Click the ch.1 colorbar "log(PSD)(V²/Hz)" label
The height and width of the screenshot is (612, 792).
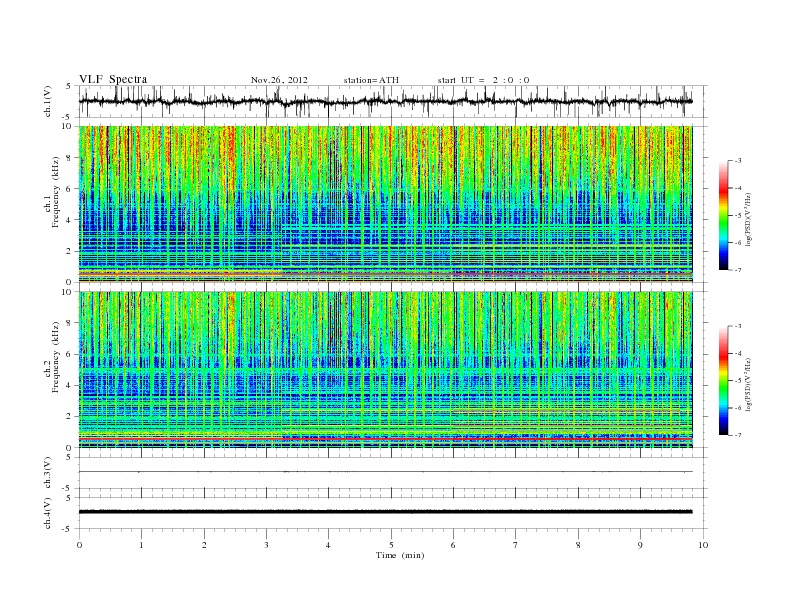(x=747, y=220)
